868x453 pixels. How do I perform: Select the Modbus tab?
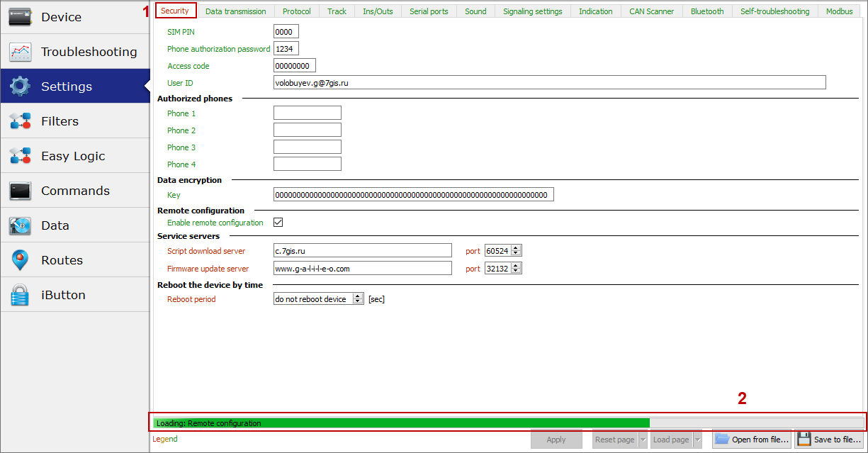pos(840,11)
